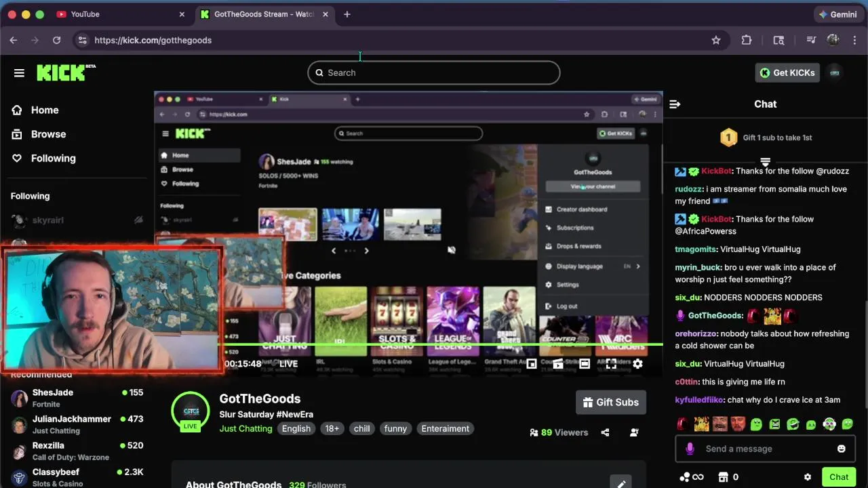Select the Enteraiment tag
This screenshot has height=488, width=868.
[x=446, y=428]
